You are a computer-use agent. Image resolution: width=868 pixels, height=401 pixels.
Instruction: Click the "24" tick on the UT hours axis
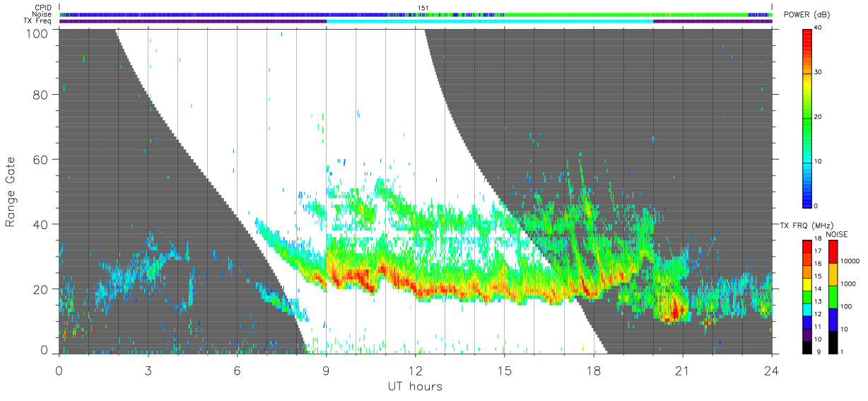pyautogui.click(x=771, y=370)
